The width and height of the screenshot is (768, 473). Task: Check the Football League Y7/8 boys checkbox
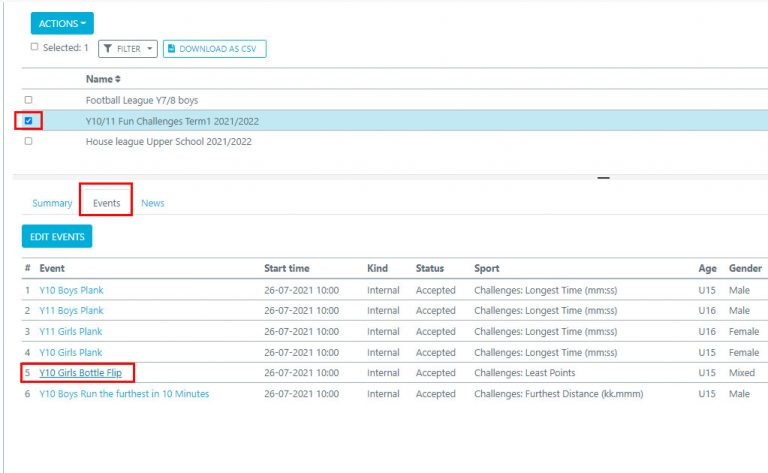click(x=28, y=100)
